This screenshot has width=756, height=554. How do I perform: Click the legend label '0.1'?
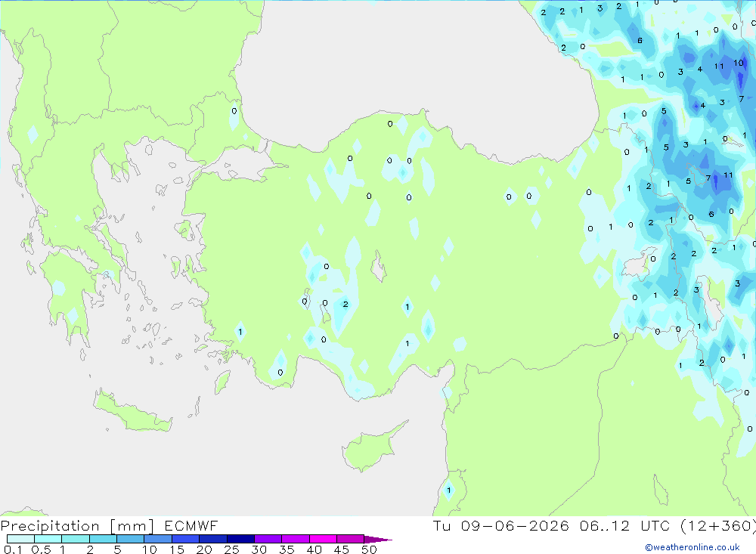click(x=13, y=549)
